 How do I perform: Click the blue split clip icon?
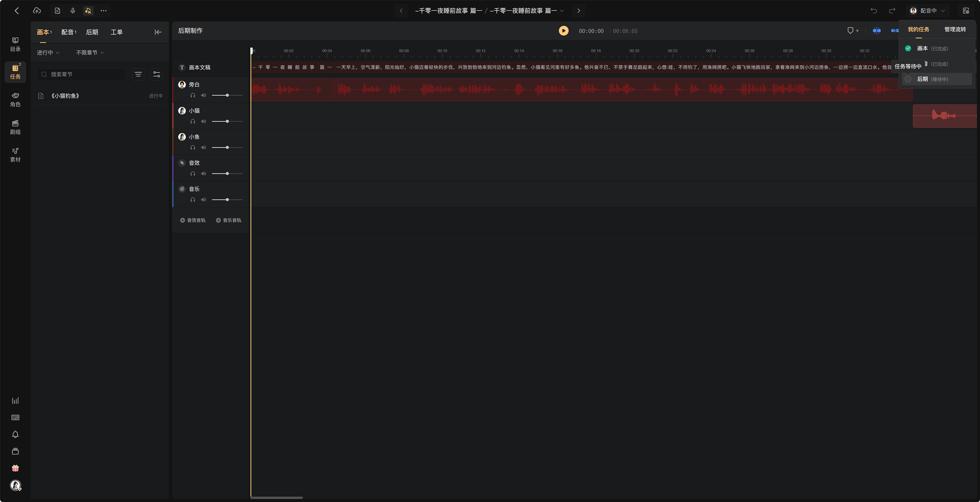(x=877, y=31)
